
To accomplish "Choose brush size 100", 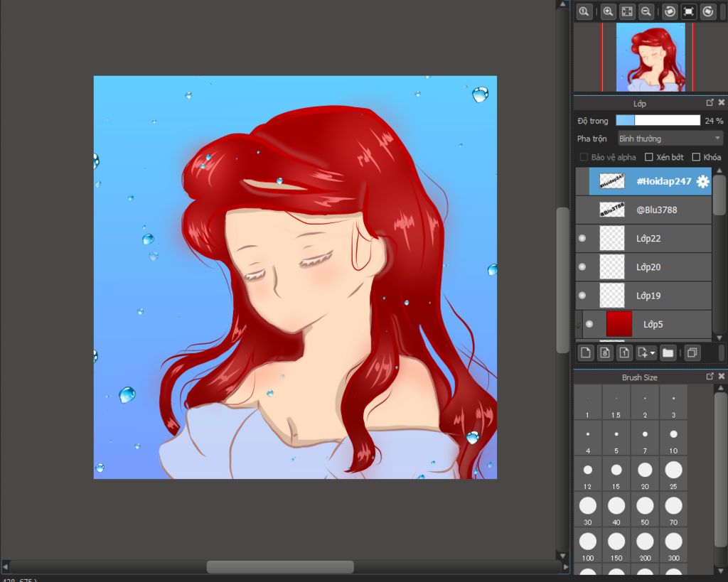I will click(588, 545).
